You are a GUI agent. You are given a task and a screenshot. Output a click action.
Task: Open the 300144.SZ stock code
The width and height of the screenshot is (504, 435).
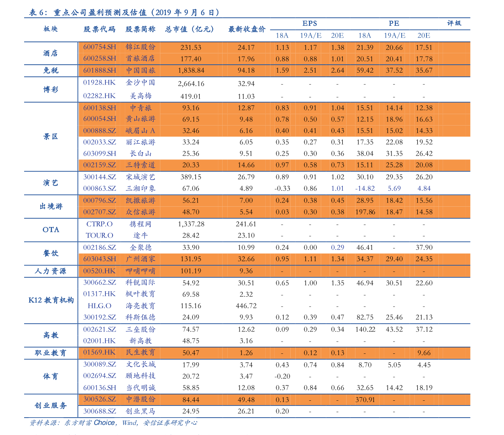point(99,177)
